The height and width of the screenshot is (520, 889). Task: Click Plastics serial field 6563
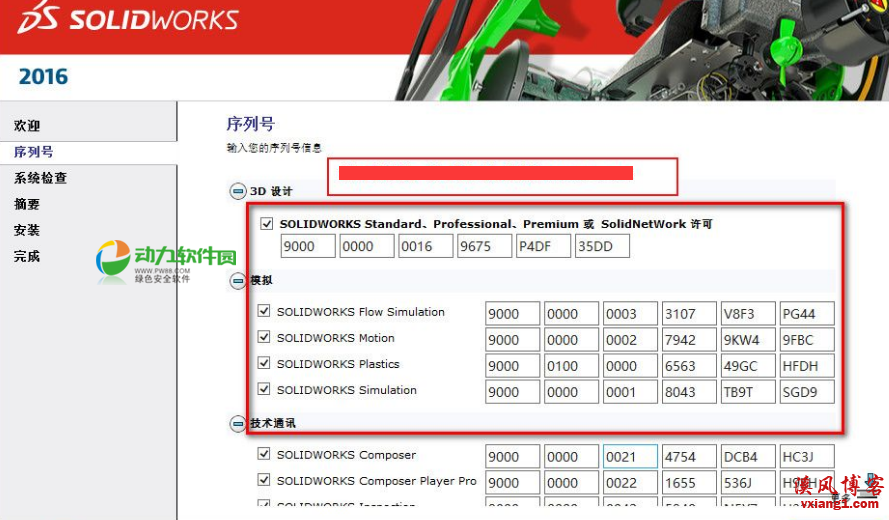coord(689,366)
